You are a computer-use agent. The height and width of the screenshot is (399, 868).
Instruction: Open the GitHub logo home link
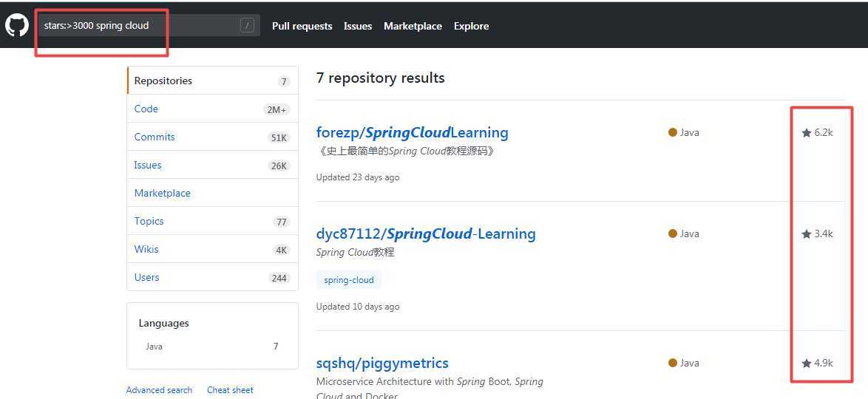point(16,25)
